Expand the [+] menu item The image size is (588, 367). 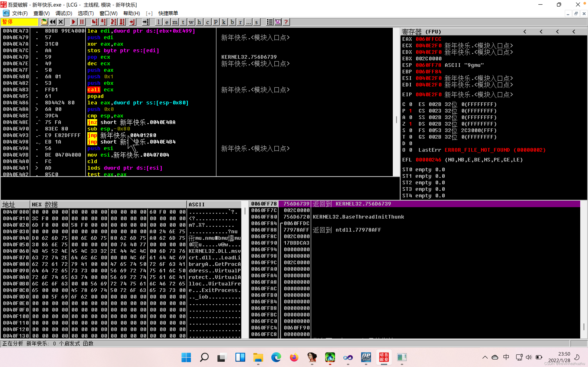pos(149,13)
